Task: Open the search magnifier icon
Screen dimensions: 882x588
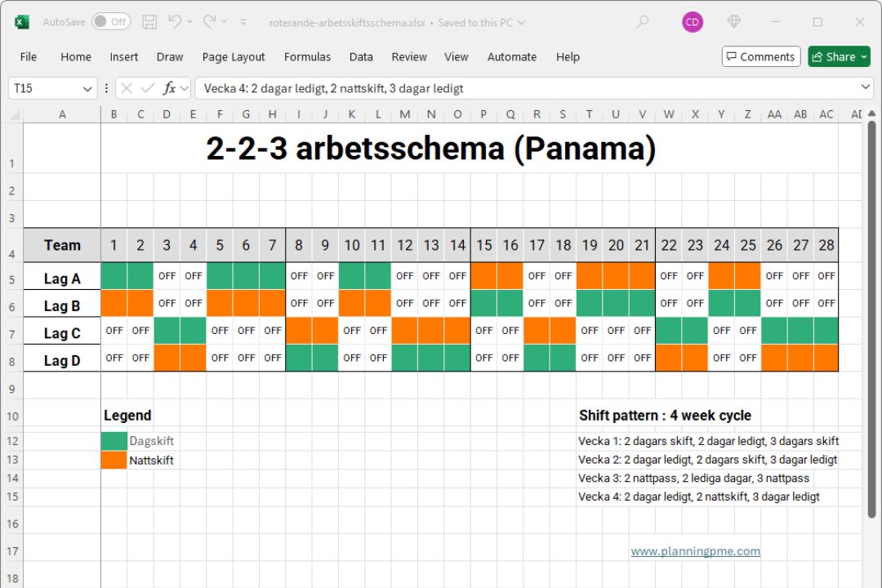Action: coord(643,22)
